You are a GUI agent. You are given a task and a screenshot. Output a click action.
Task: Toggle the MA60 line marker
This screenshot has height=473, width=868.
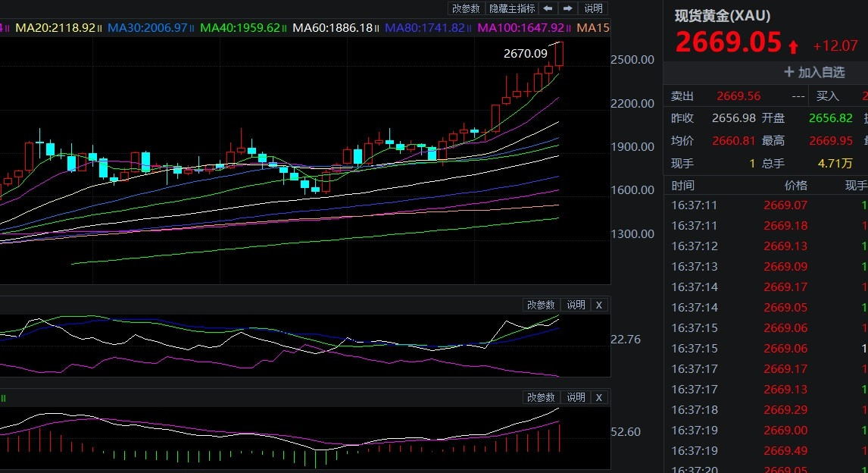pyautogui.click(x=378, y=28)
